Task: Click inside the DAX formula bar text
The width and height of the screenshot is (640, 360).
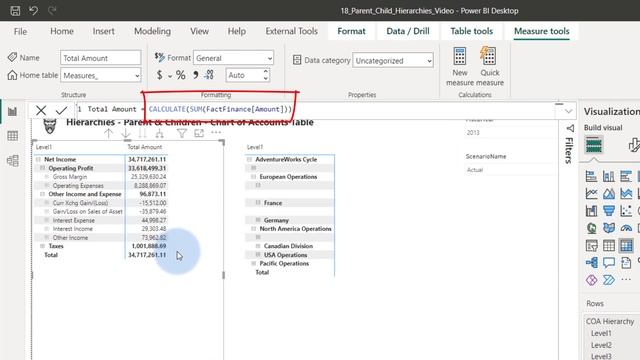Action: 220,109
